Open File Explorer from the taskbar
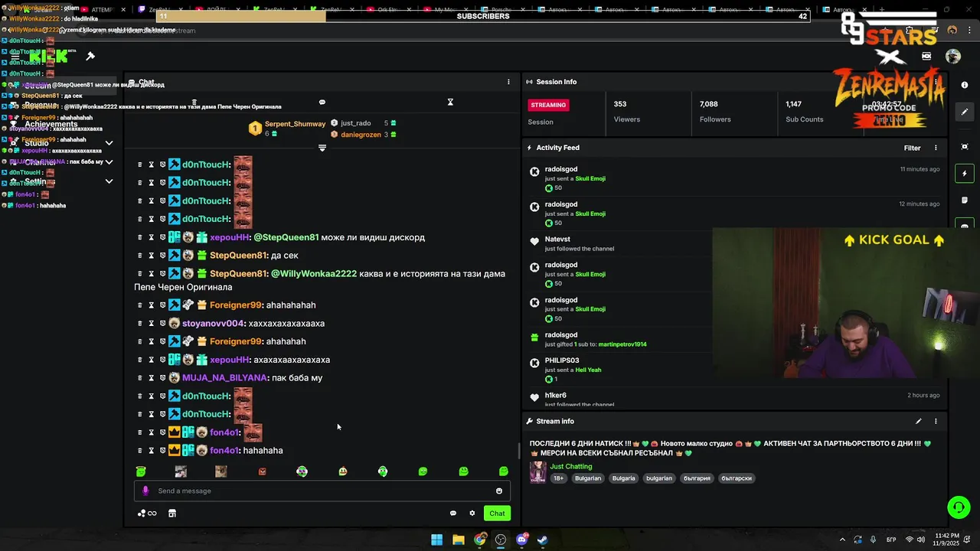The image size is (980, 551). [458, 540]
